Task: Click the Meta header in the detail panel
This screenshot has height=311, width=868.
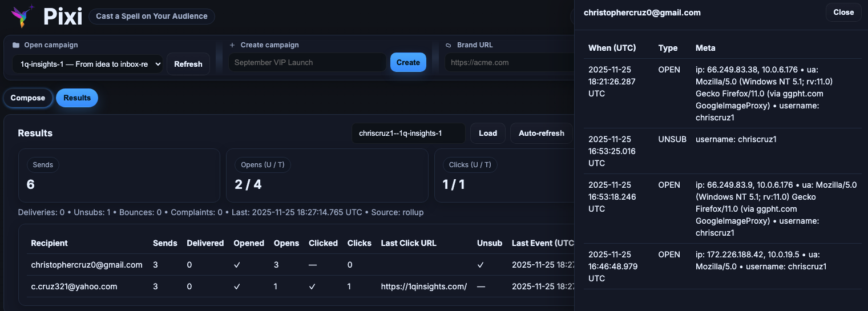Action: pyautogui.click(x=705, y=48)
